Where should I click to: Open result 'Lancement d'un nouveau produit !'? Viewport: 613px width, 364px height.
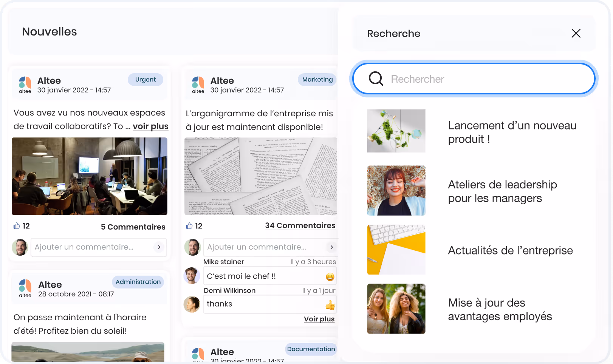click(512, 132)
